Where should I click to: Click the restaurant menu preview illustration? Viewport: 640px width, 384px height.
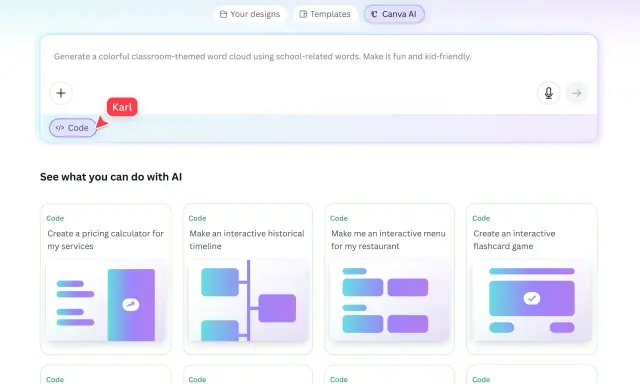click(389, 300)
